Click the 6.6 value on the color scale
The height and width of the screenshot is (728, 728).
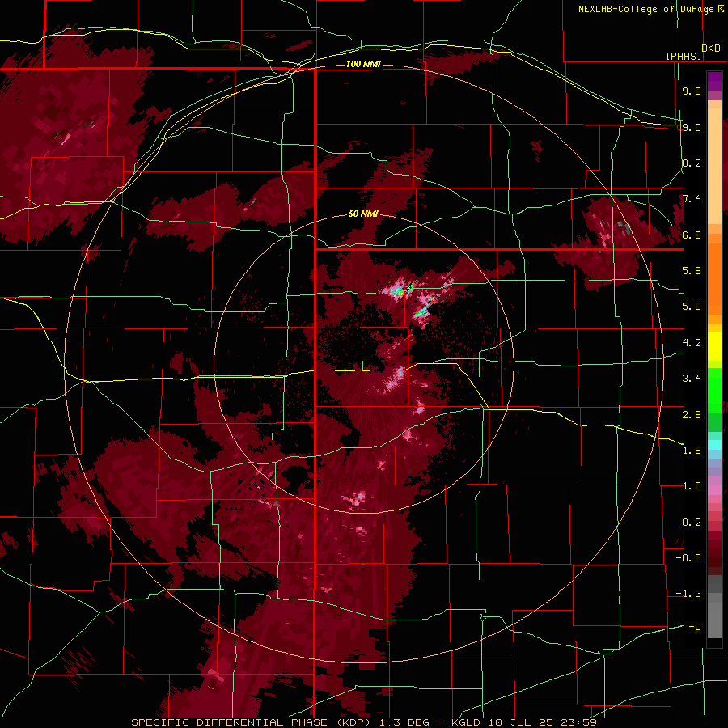692,235
